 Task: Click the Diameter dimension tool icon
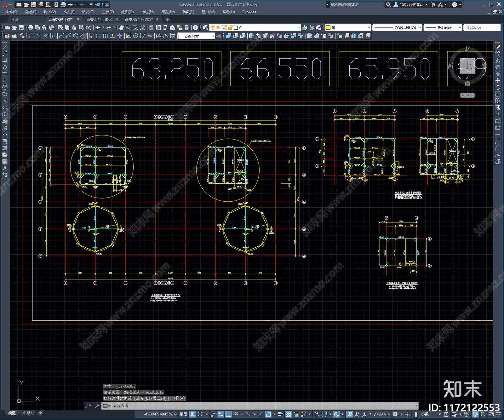76,36
